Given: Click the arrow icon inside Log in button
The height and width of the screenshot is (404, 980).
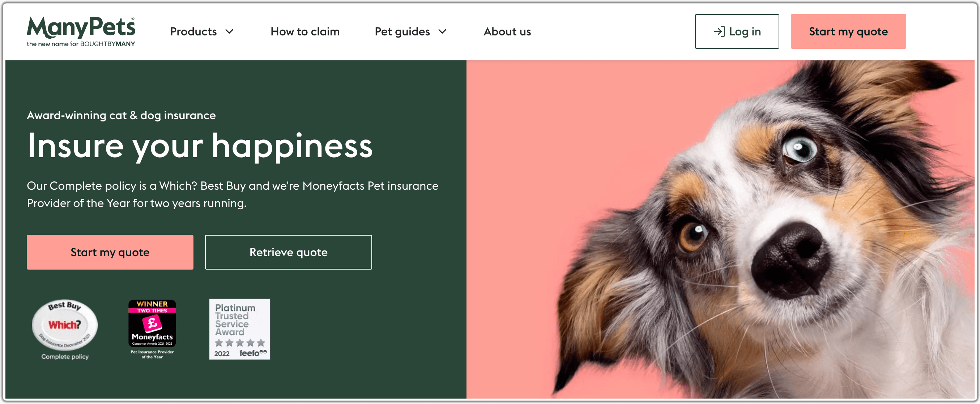Looking at the screenshot, I should (719, 31).
